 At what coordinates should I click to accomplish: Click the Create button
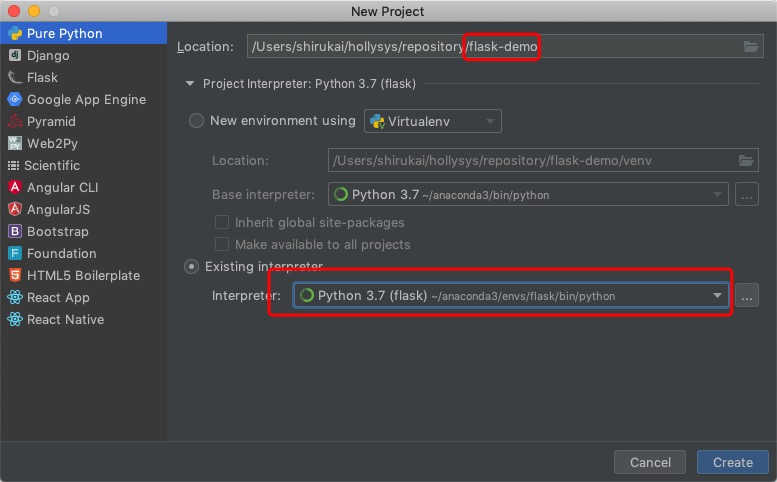click(732, 462)
